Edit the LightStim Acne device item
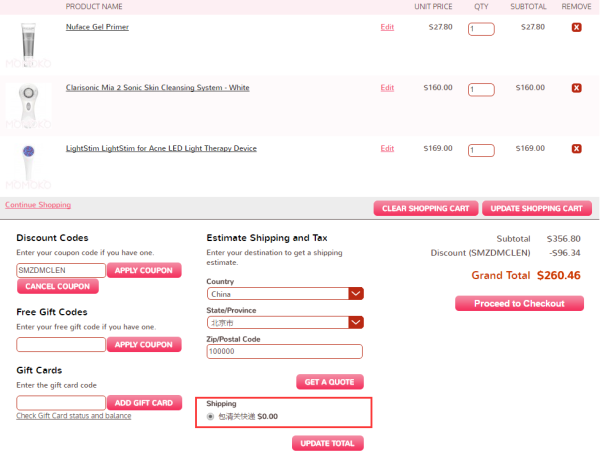The width and height of the screenshot is (600, 460). (387, 148)
